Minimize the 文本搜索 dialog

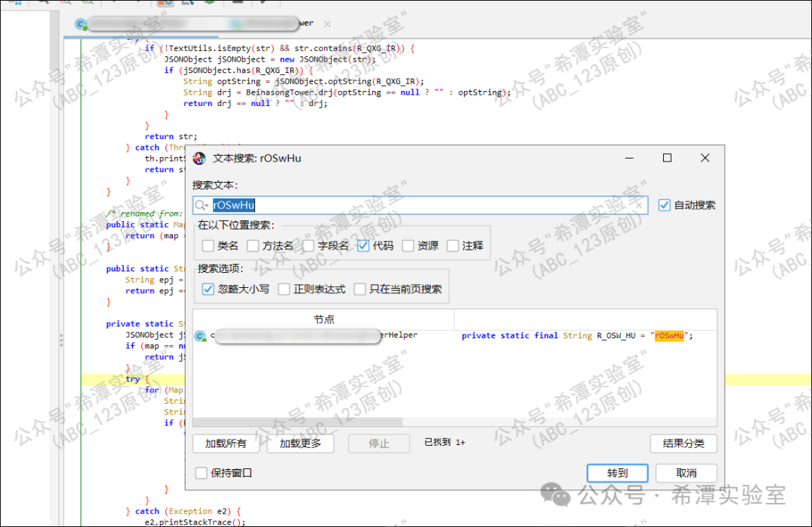click(629, 158)
